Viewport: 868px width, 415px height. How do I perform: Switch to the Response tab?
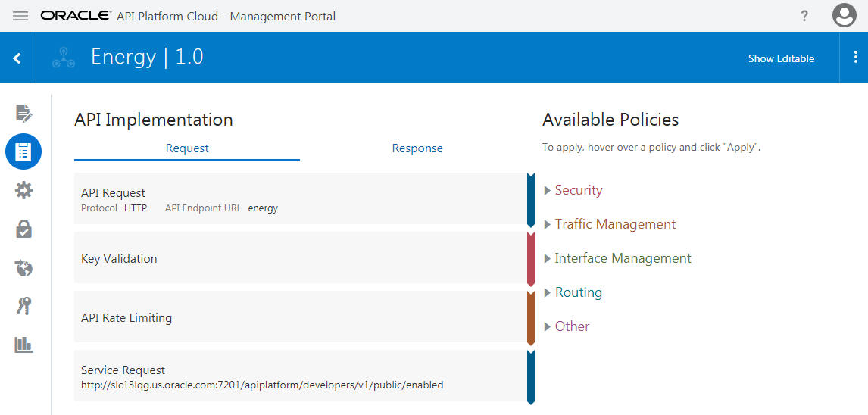coord(417,148)
